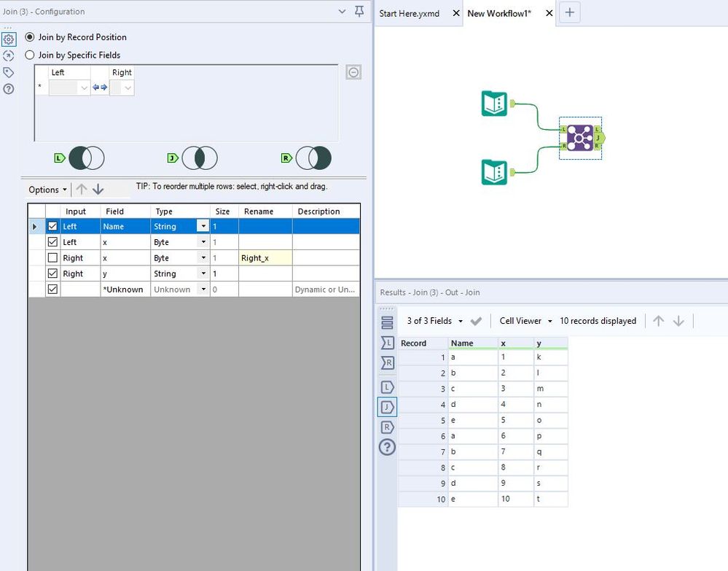
Task: Go to next records with down arrow
Action: coord(678,321)
